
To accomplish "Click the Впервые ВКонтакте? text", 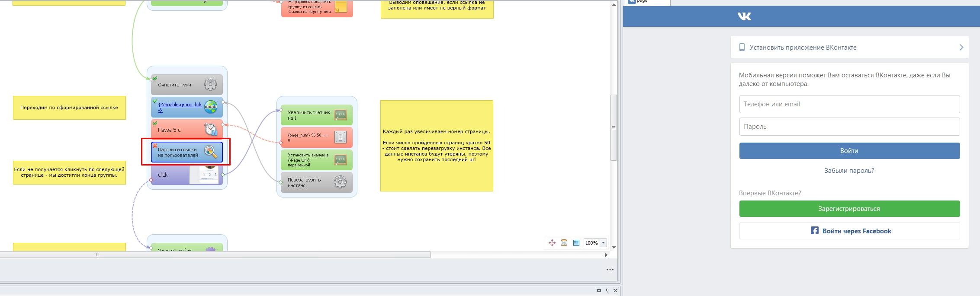I will [x=770, y=193].
